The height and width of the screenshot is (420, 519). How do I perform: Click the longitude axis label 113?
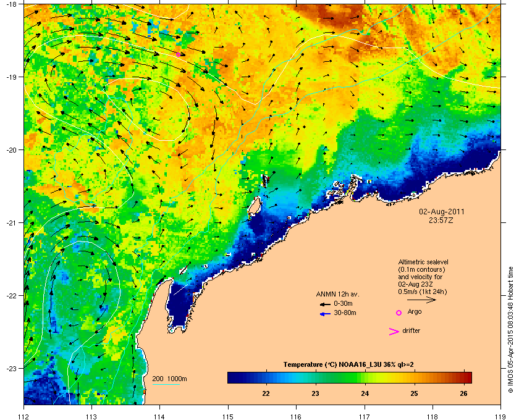91,416
